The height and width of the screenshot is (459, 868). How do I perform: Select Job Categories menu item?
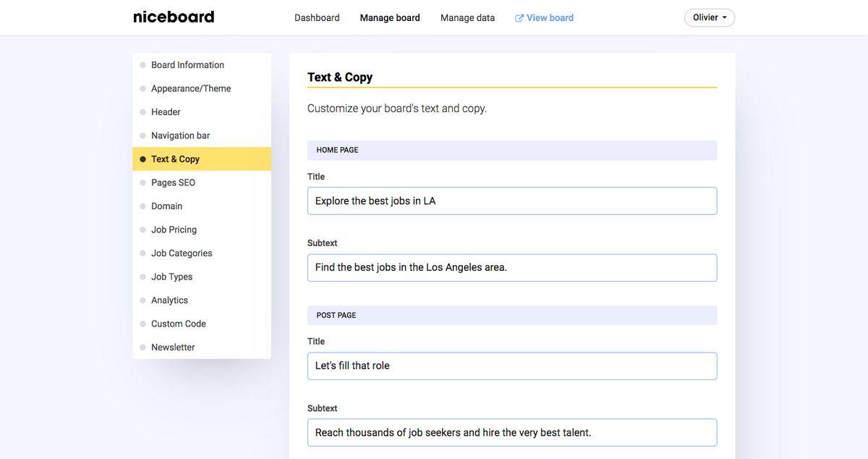point(182,253)
